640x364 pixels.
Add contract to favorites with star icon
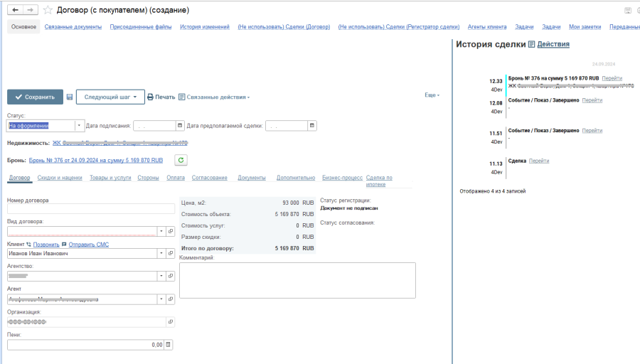(48, 11)
